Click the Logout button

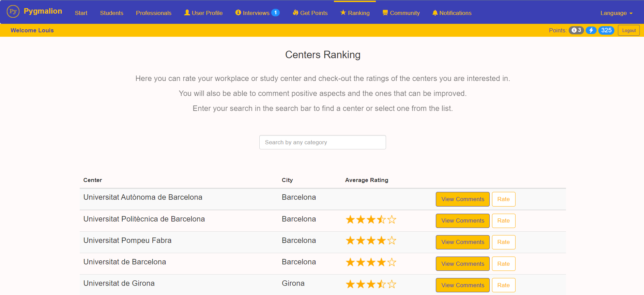tap(629, 30)
